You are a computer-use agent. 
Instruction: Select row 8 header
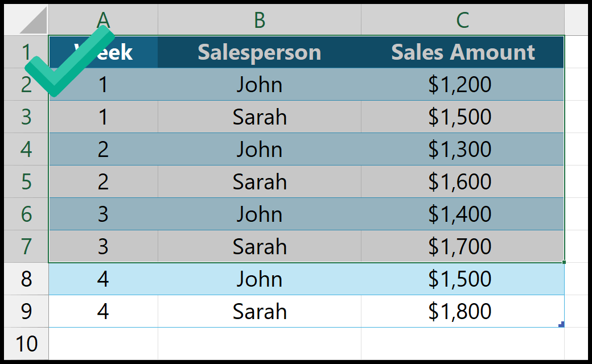click(x=26, y=279)
